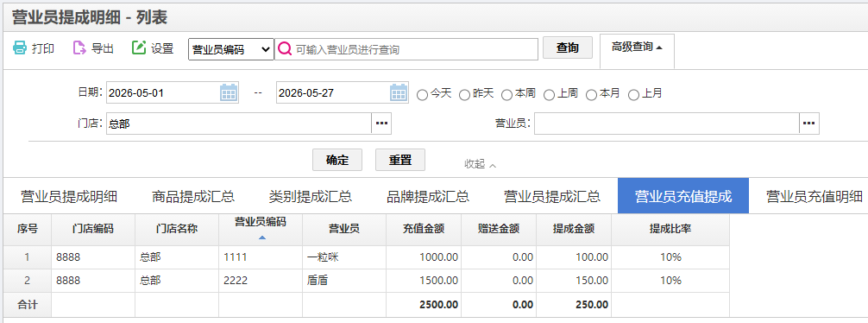Switch to the 商品提成汇总 tab
868x323 pixels.
point(193,196)
